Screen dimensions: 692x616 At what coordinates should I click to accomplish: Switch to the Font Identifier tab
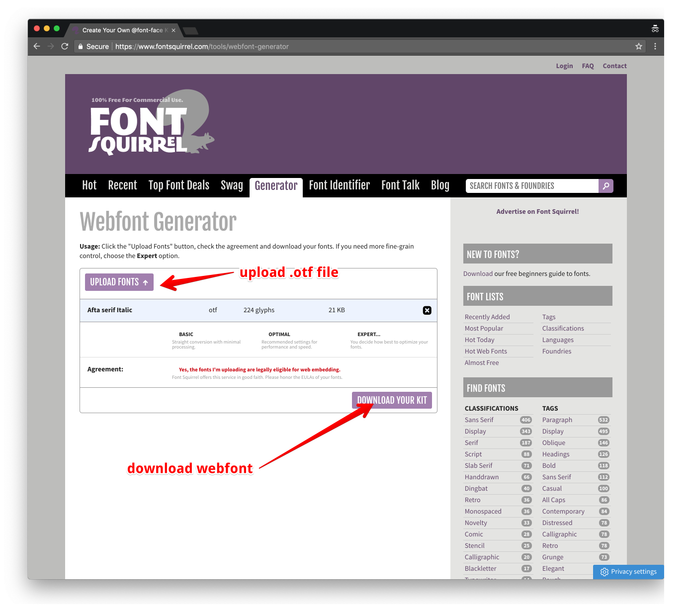(x=340, y=185)
